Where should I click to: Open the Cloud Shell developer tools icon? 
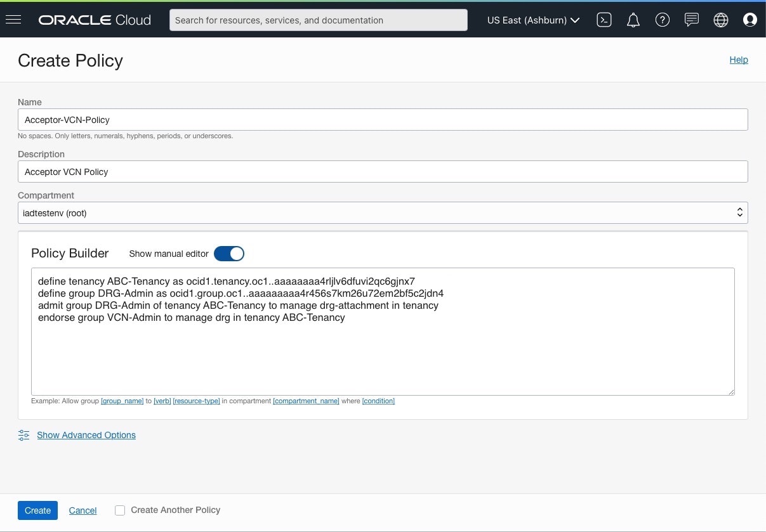pos(604,20)
